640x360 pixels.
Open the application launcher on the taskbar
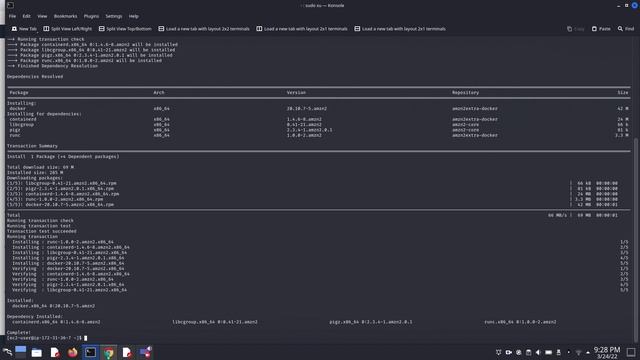coord(7,352)
